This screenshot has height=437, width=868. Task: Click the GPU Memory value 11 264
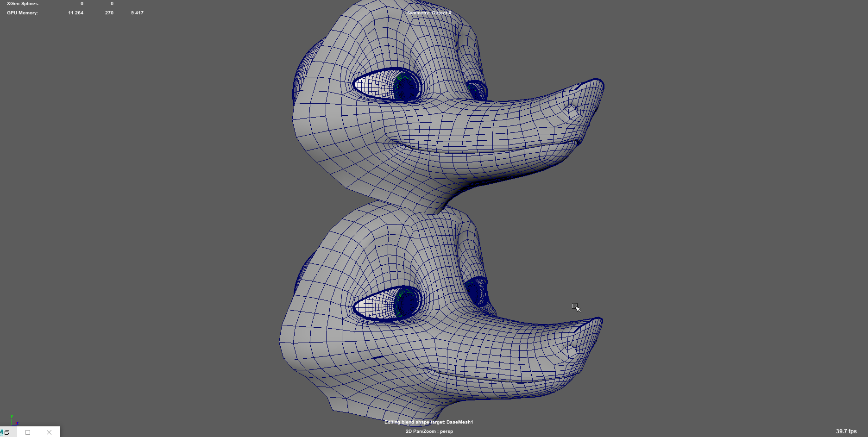pyautogui.click(x=75, y=13)
